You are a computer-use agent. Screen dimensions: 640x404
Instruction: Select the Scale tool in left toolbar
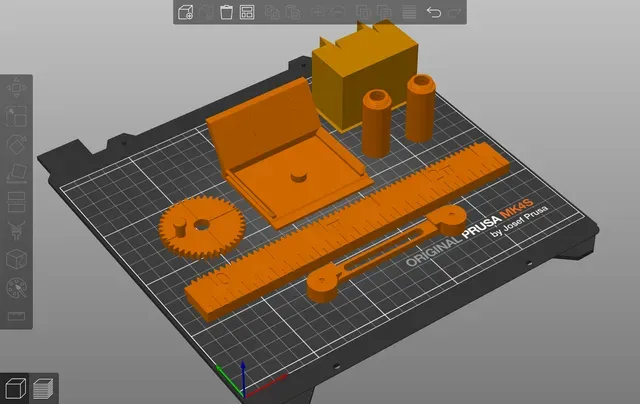click(x=16, y=116)
